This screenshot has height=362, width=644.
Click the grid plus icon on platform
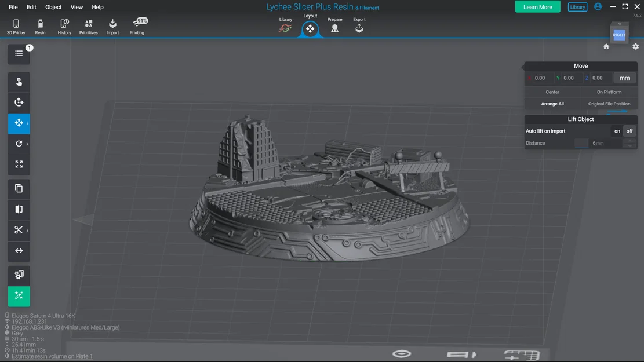click(522, 355)
